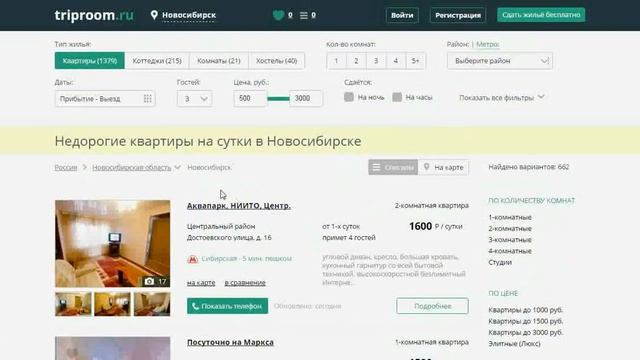The height and width of the screenshot is (360, 640).
Task: Select the Коттеджи (215) tab
Action: tap(157, 60)
